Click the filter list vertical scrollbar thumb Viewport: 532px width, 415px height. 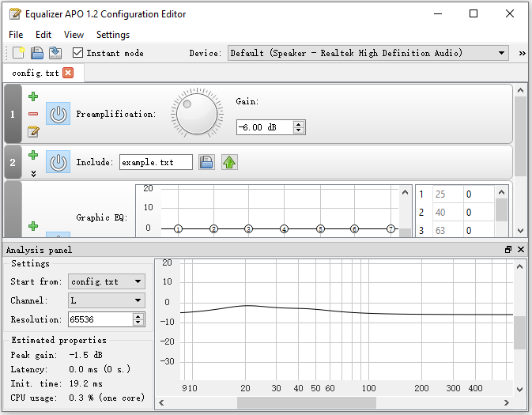click(520, 137)
